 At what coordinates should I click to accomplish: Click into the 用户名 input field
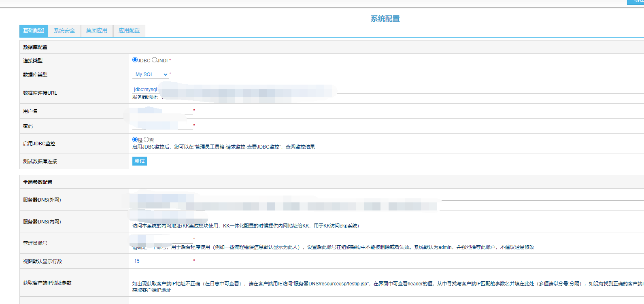click(162, 111)
